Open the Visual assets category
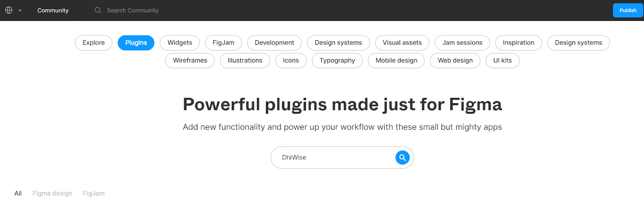This screenshot has height=208, width=644. [402, 43]
